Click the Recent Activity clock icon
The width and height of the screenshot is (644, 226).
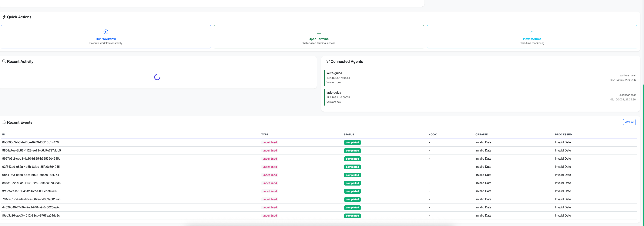click(4, 61)
